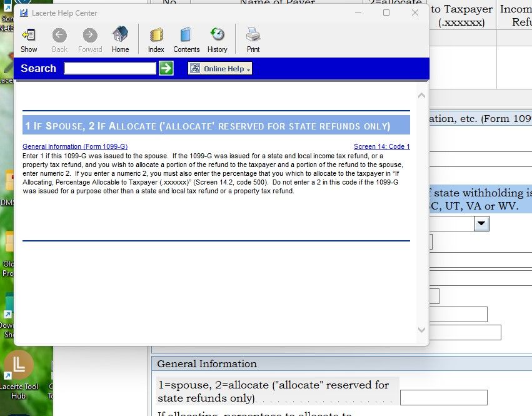Screen dimensions: 532x416
Task: Open the Contents icon
Action: click(186, 39)
